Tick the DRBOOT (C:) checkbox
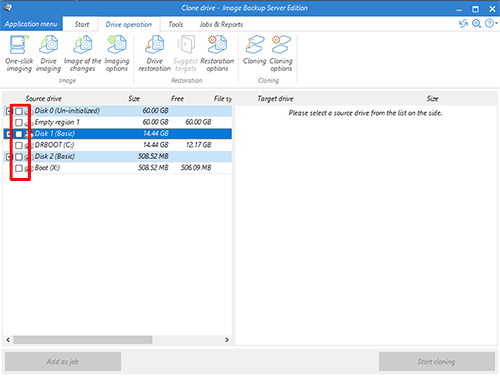500x376 pixels. tap(19, 145)
